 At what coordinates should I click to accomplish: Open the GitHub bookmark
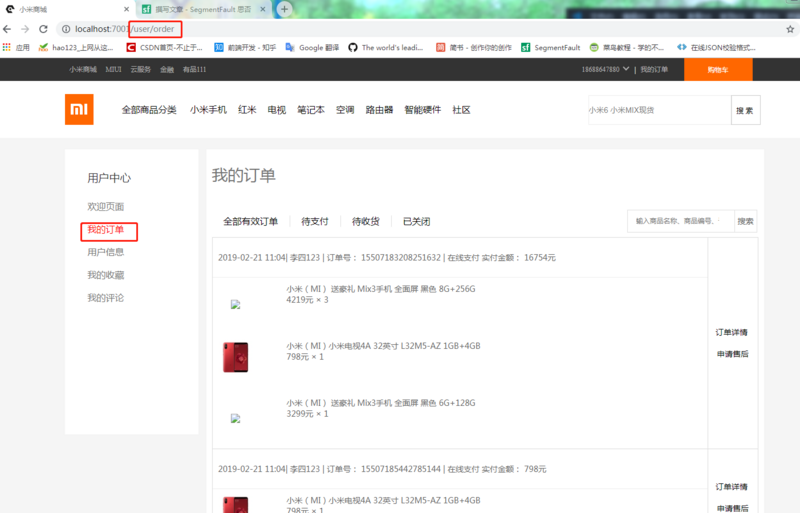tap(386, 47)
